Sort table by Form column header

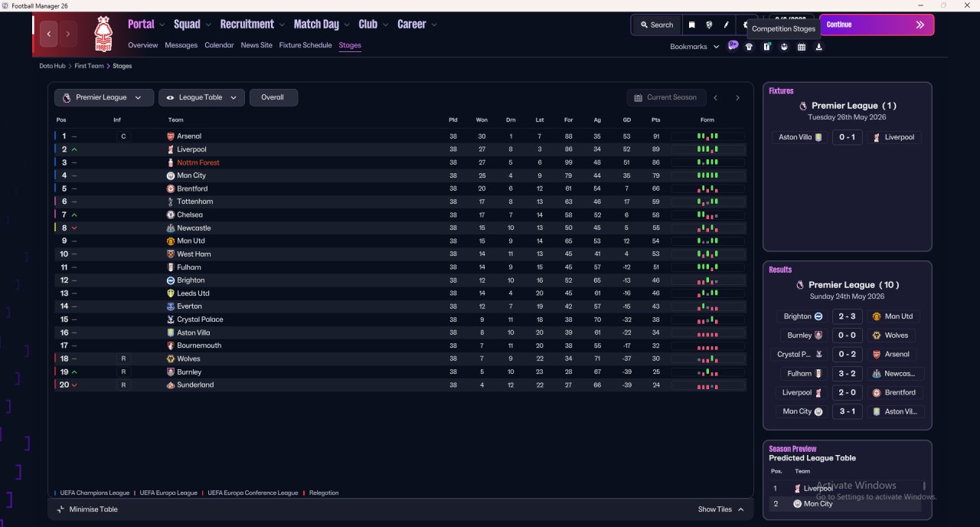(x=707, y=119)
